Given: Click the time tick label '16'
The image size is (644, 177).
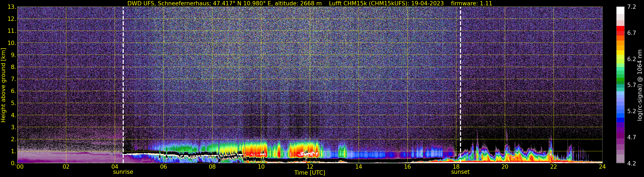Looking at the screenshot, I should [407, 167].
